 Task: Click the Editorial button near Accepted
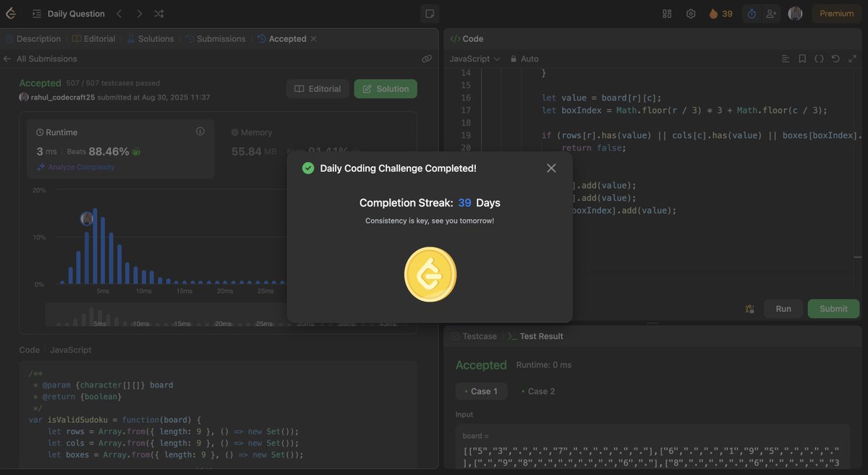(x=318, y=89)
